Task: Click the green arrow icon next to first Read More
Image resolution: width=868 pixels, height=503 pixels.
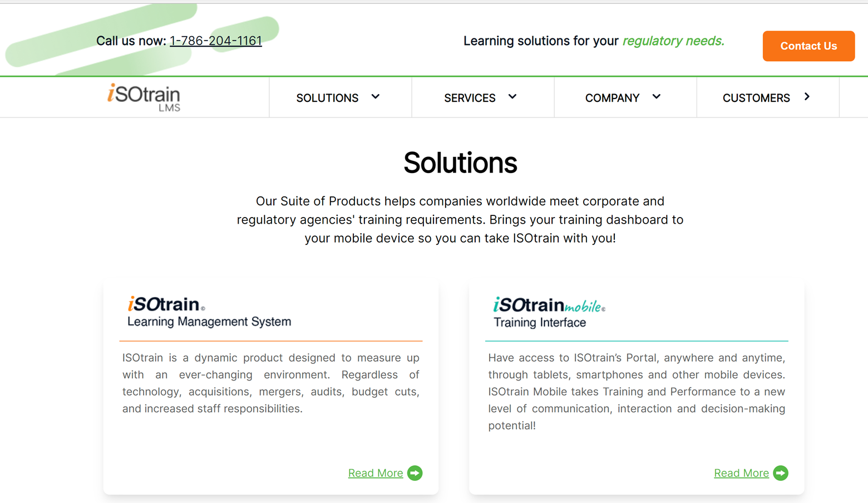Action: coord(415,473)
